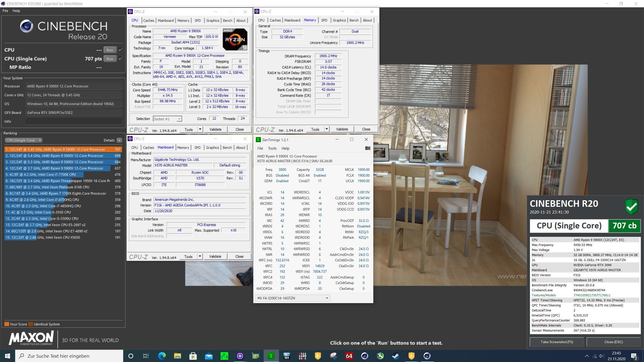This screenshot has height=362, width=644.
Task: Open the Caches tab in CPU-Z
Action: pos(149,20)
